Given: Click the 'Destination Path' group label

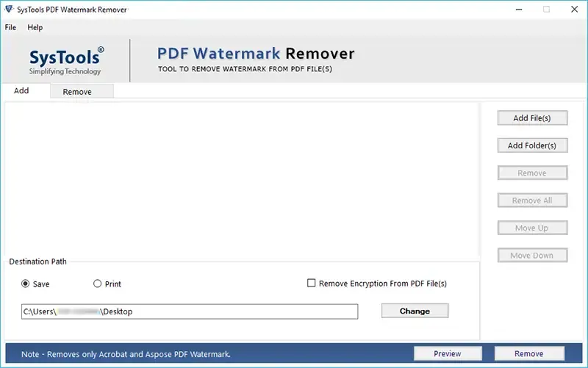Looking at the screenshot, I should [x=38, y=261].
